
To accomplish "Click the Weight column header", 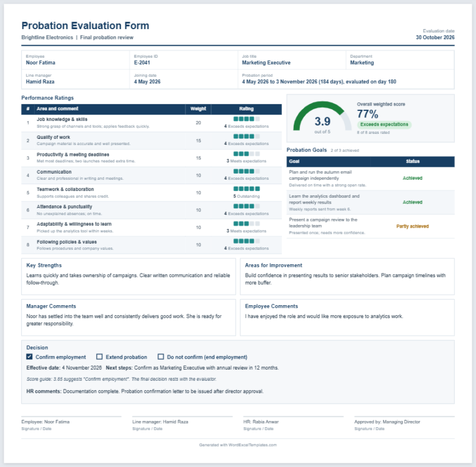I will click(198, 109).
